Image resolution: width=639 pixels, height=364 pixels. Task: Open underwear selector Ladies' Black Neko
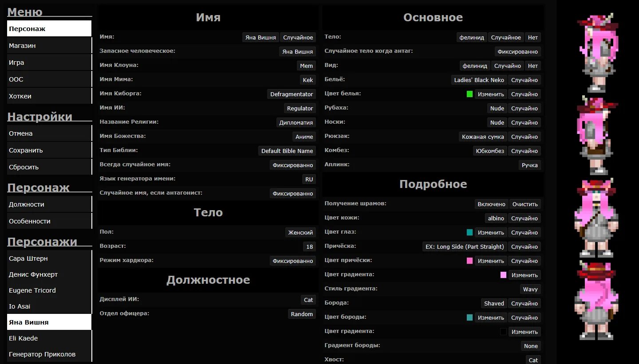tap(479, 80)
